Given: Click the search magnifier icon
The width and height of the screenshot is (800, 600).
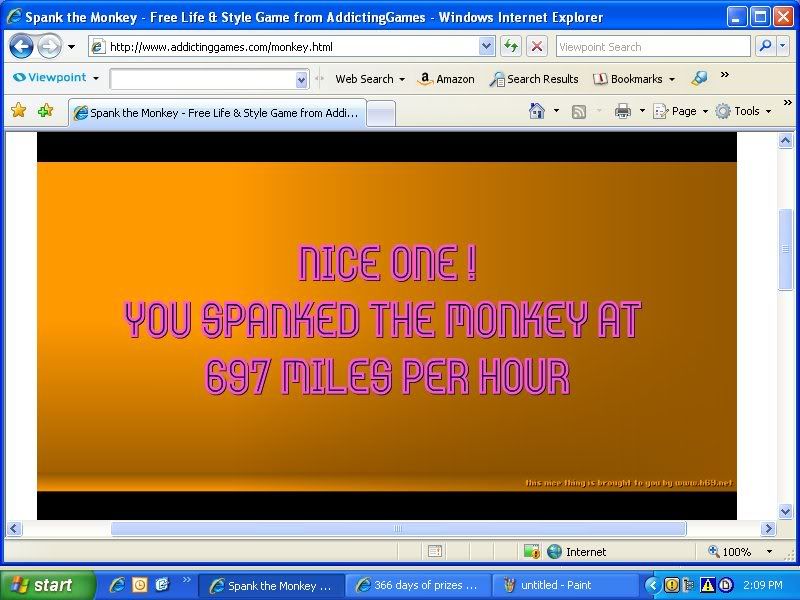Looking at the screenshot, I should (765, 46).
